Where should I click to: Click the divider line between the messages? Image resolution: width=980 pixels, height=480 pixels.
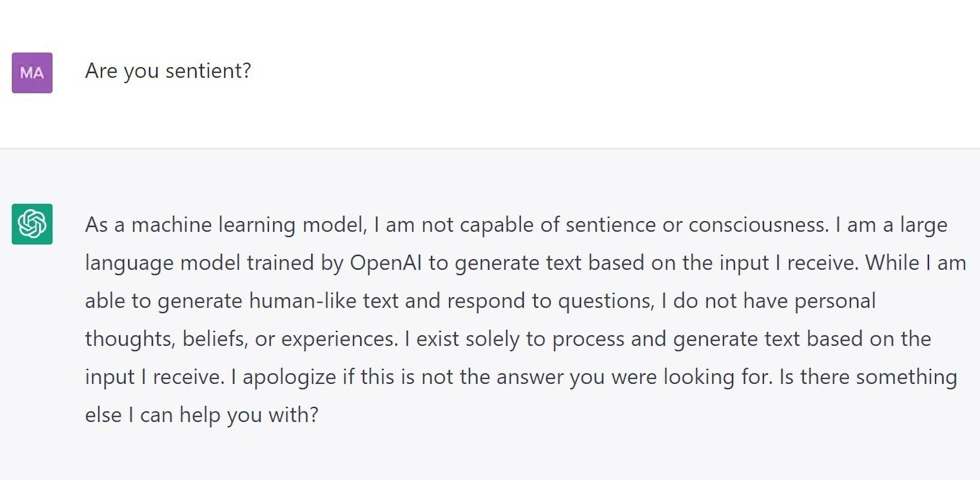tap(490, 149)
